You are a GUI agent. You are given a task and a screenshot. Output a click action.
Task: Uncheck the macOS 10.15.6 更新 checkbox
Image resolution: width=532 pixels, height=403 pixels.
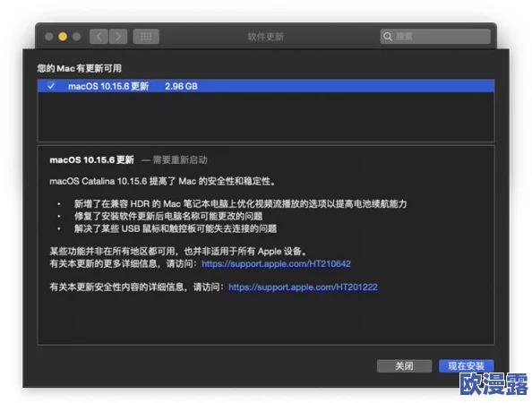coord(51,86)
